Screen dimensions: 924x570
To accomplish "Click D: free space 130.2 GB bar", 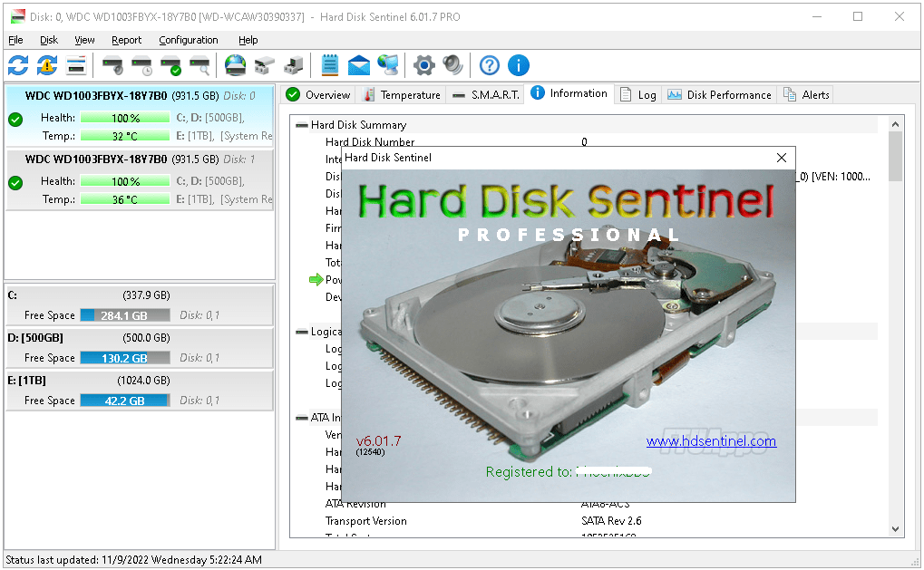I will (x=125, y=358).
